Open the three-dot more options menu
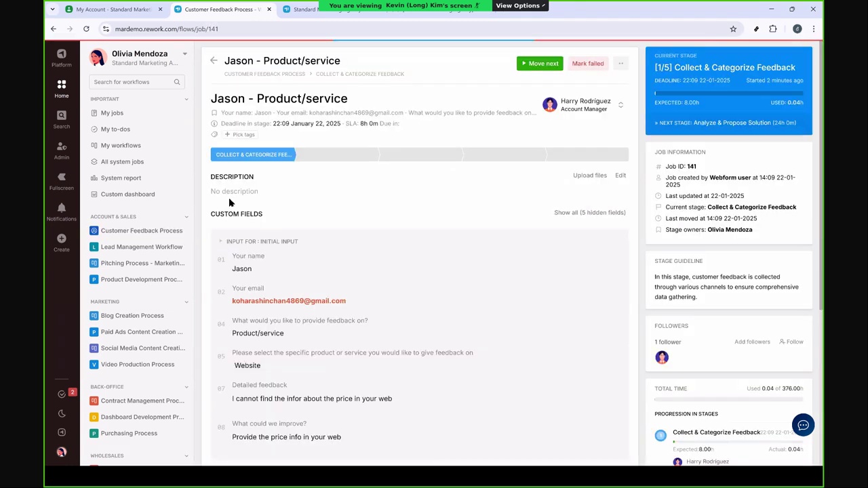868x488 pixels. click(x=620, y=64)
